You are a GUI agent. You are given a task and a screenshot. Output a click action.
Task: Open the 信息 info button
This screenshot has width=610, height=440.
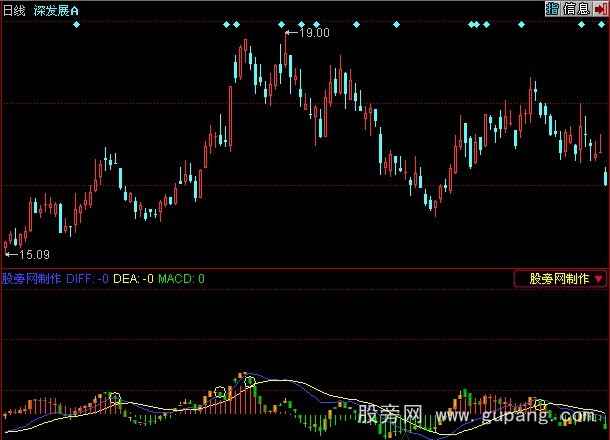click(576, 8)
